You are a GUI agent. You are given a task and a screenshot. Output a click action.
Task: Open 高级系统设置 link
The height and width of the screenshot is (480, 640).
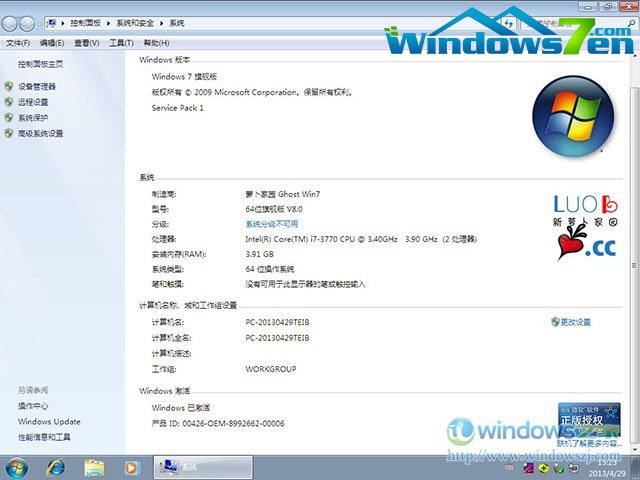40,133
